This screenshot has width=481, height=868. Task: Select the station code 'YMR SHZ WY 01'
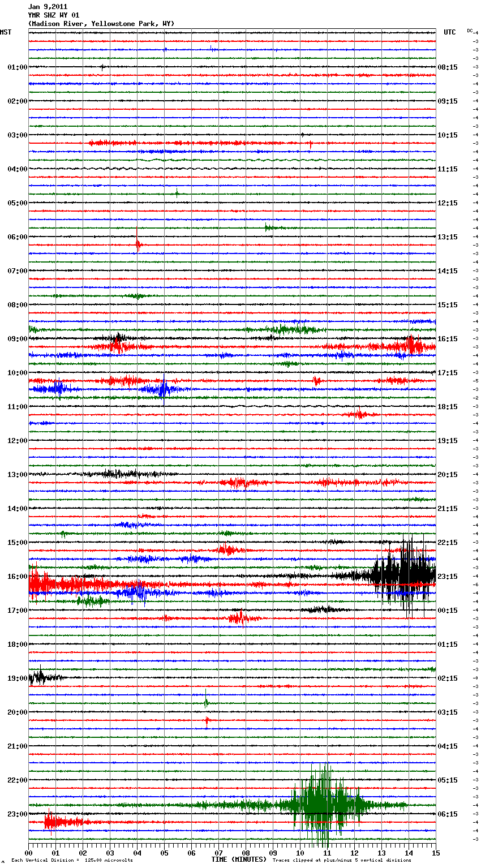[x=54, y=15]
